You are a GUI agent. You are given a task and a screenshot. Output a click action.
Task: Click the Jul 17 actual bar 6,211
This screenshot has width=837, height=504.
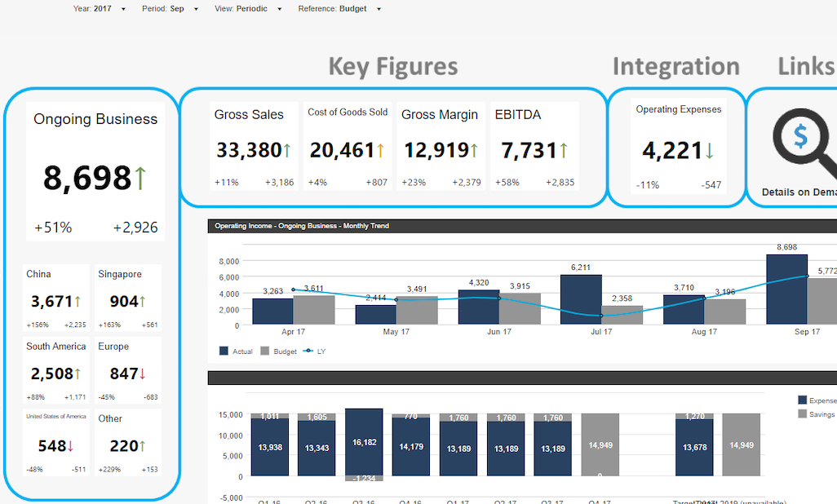[x=581, y=299]
